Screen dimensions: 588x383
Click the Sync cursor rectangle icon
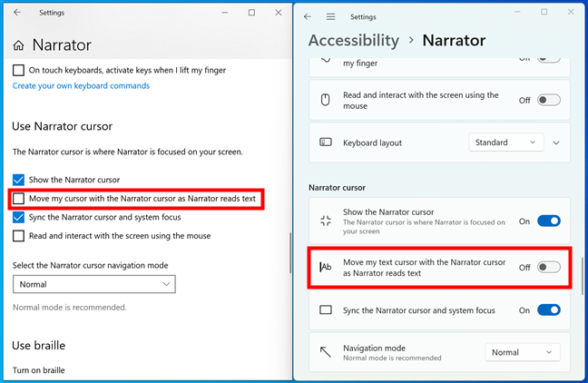tap(326, 309)
